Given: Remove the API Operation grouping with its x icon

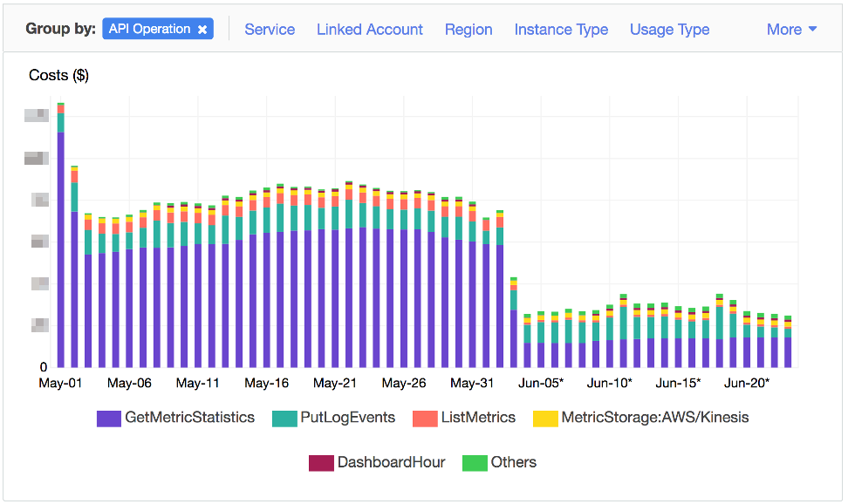Looking at the screenshot, I should tap(202, 30).
